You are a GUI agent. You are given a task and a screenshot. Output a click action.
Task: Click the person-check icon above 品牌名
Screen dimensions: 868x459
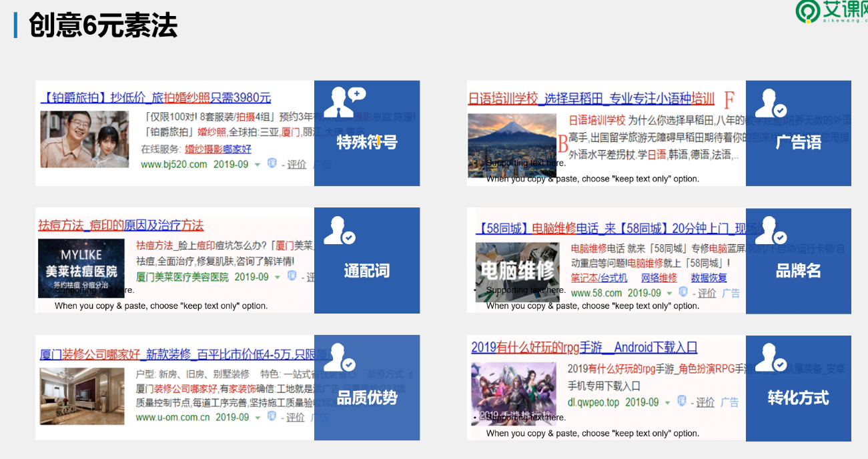tap(771, 230)
